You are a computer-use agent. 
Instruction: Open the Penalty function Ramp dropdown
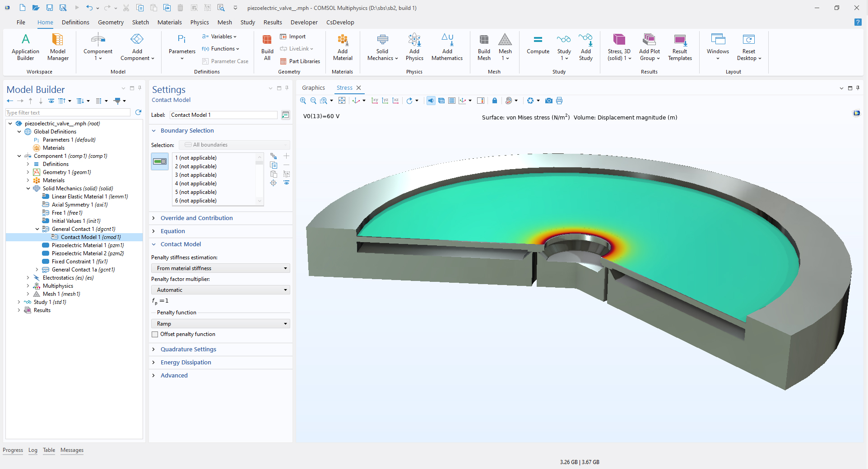pyautogui.click(x=220, y=324)
